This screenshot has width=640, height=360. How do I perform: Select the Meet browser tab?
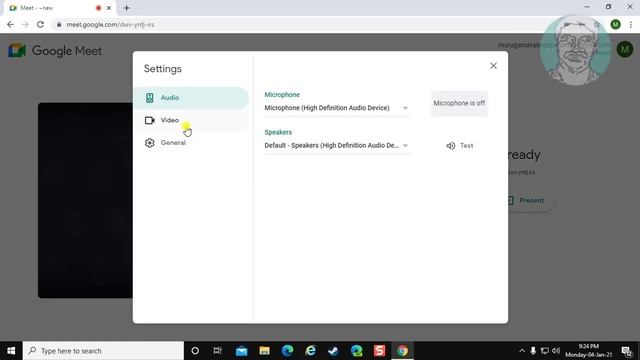click(60, 8)
